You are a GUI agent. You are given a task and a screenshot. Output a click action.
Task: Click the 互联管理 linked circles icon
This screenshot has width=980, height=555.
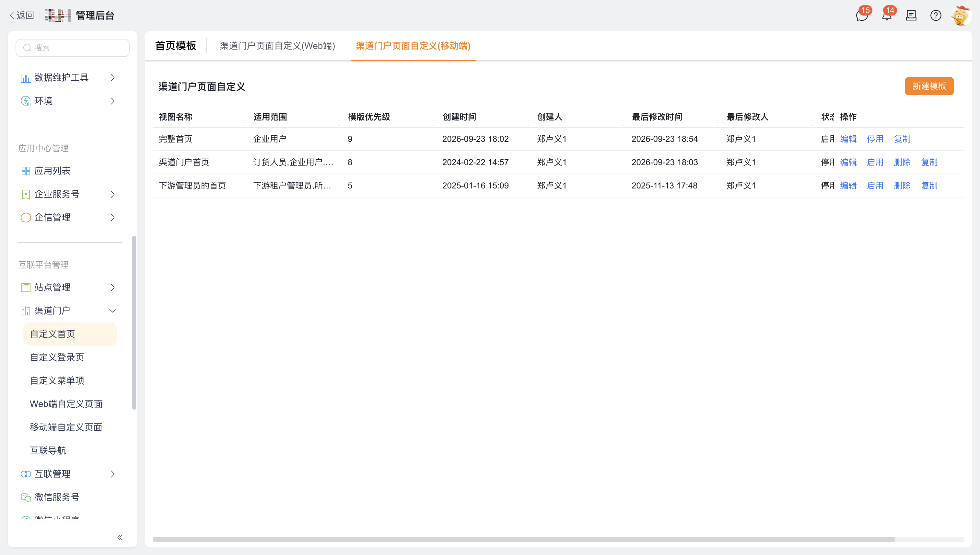26,474
